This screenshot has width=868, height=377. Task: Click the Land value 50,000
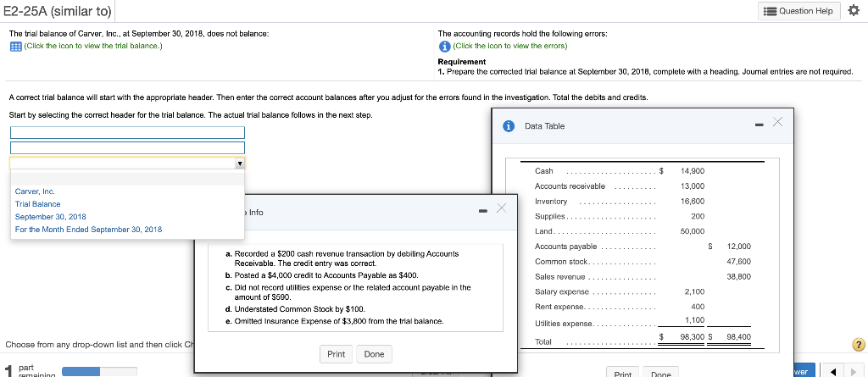coord(693,231)
